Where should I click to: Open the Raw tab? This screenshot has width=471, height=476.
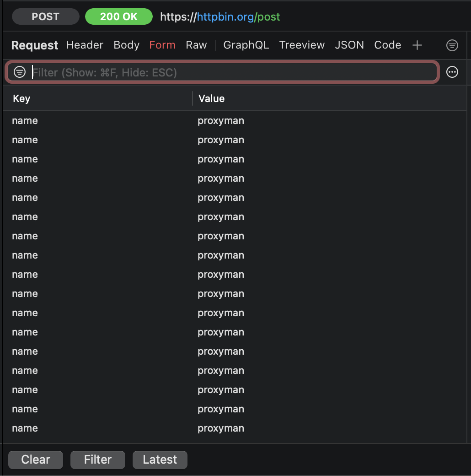click(x=196, y=45)
